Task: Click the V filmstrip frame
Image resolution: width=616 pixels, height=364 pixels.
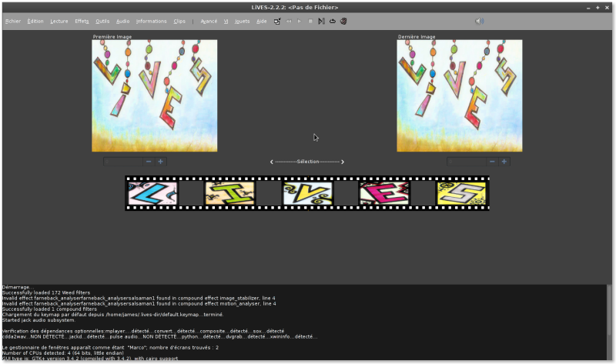Action: pos(307,193)
